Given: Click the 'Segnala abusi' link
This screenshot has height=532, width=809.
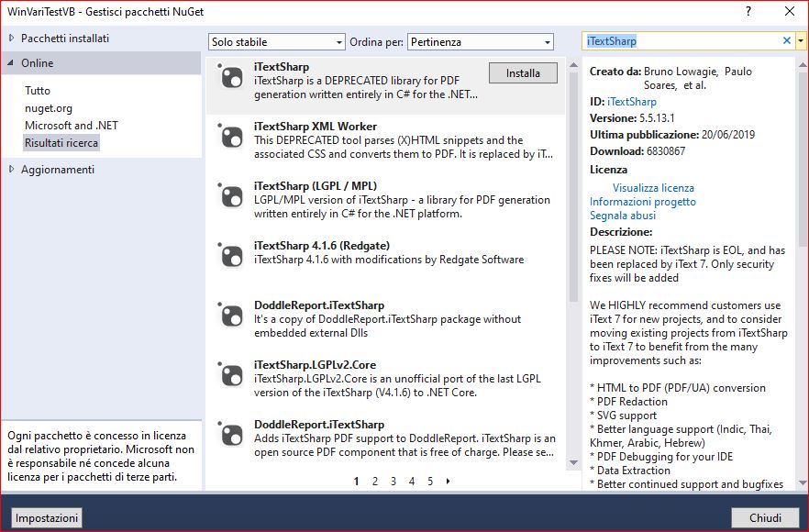Looking at the screenshot, I should pyautogui.click(x=623, y=216).
